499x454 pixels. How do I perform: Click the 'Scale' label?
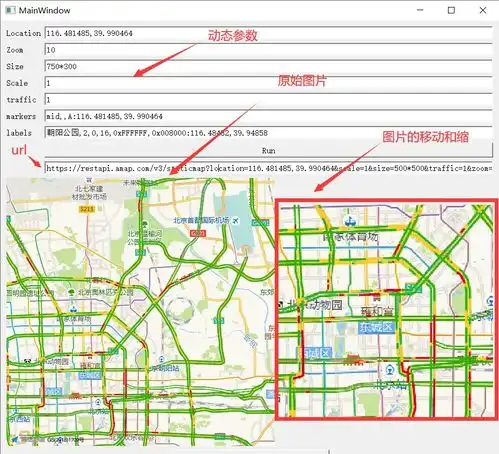point(17,83)
